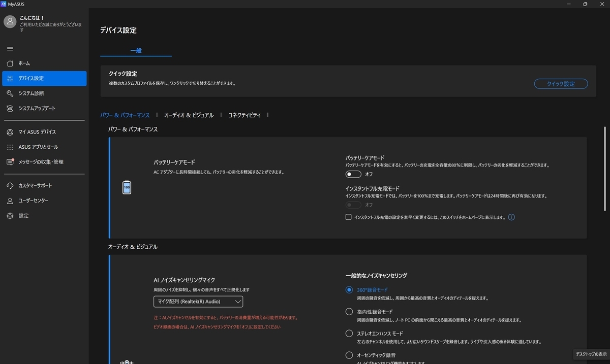Jump to パワー & パフォーマンス section tab
This screenshot has height=364, width=610.
pos(125,115)
